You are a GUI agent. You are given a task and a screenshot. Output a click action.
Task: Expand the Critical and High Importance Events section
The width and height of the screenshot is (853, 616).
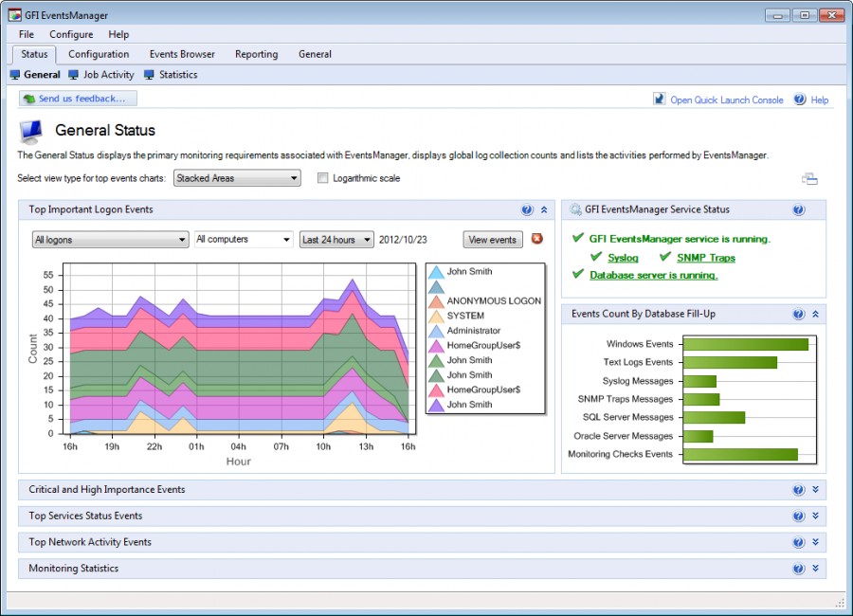(x=815, y=489)
